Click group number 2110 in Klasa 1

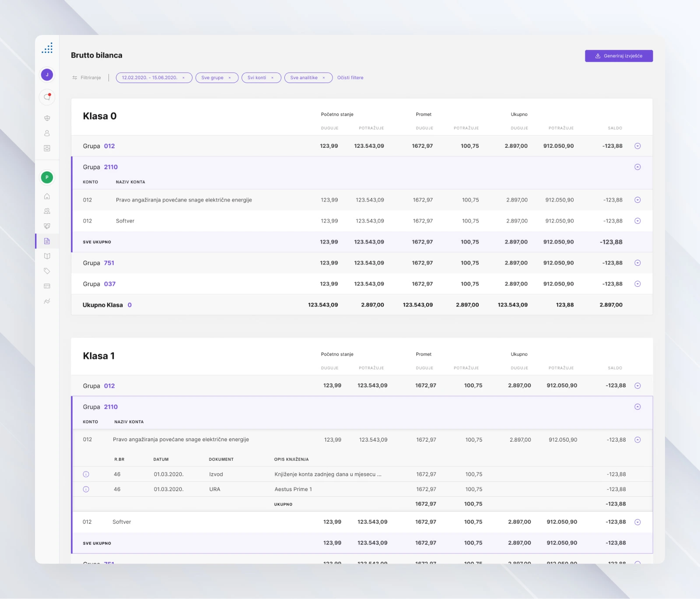tap(111, 407)
